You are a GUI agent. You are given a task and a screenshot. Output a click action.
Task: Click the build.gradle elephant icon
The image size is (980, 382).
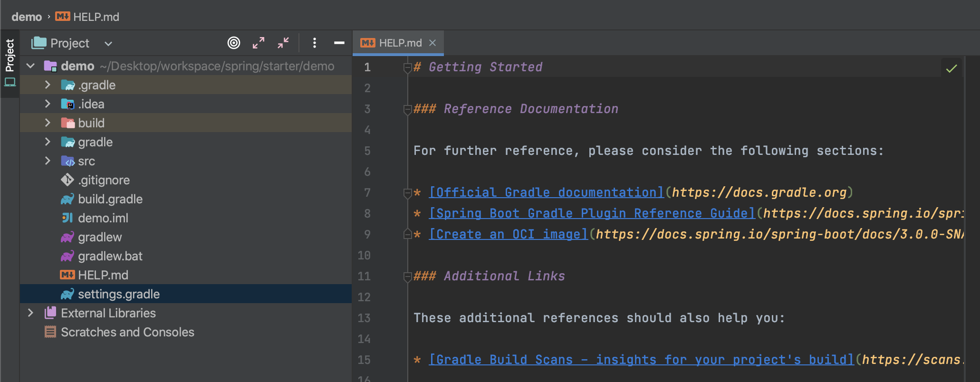pyautogui.click(x=67, y=199)
